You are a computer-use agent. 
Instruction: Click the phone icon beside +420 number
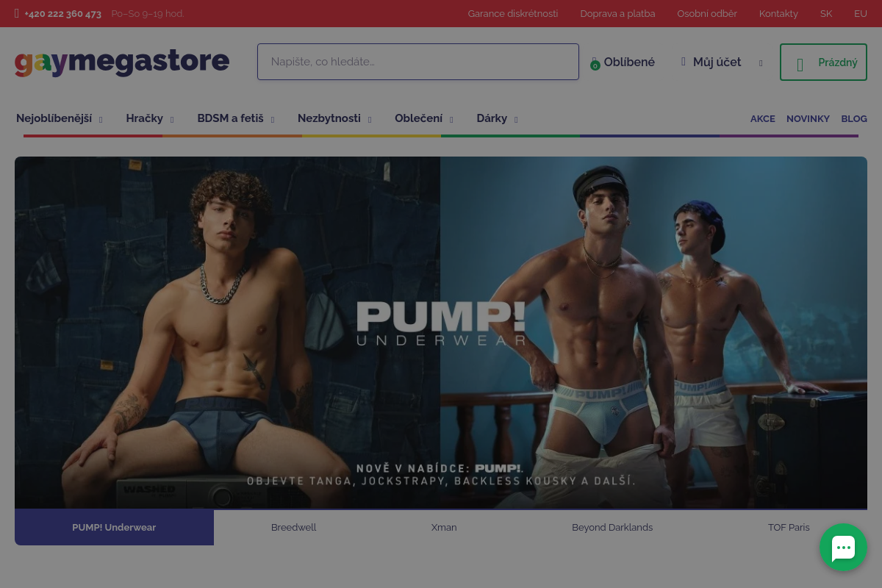tap(17, 13)
